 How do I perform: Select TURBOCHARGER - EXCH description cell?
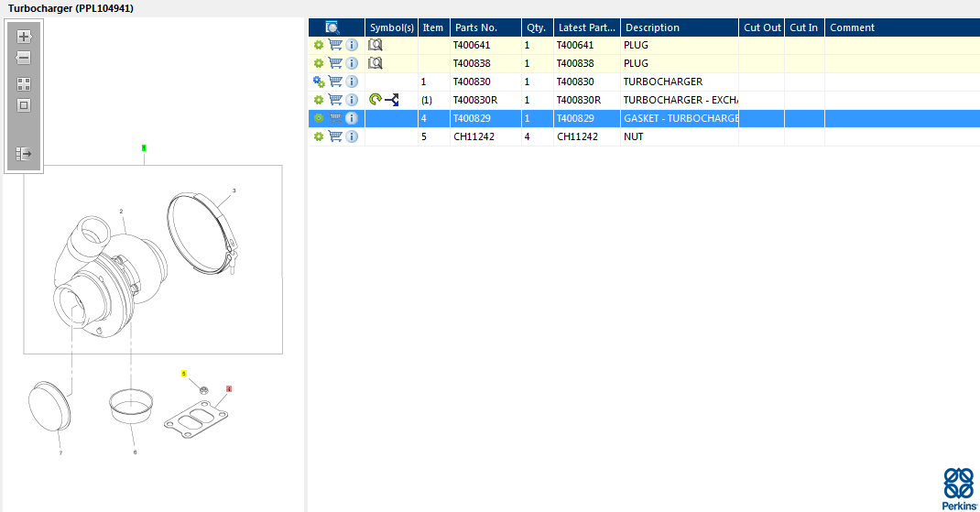(680, 100)
